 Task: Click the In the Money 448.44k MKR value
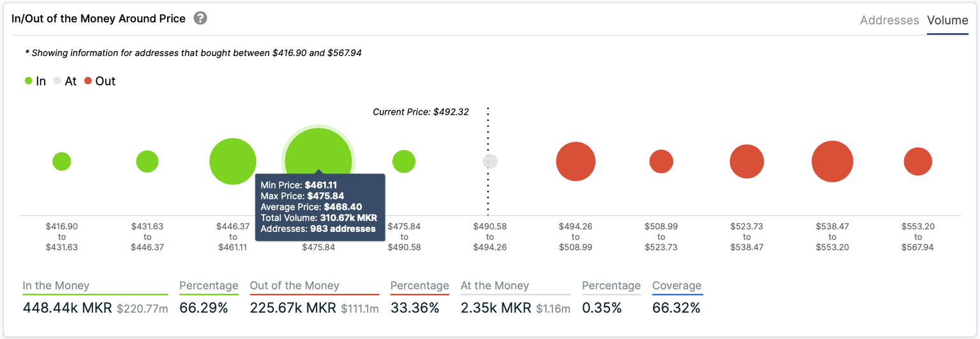tap(66, 308)
